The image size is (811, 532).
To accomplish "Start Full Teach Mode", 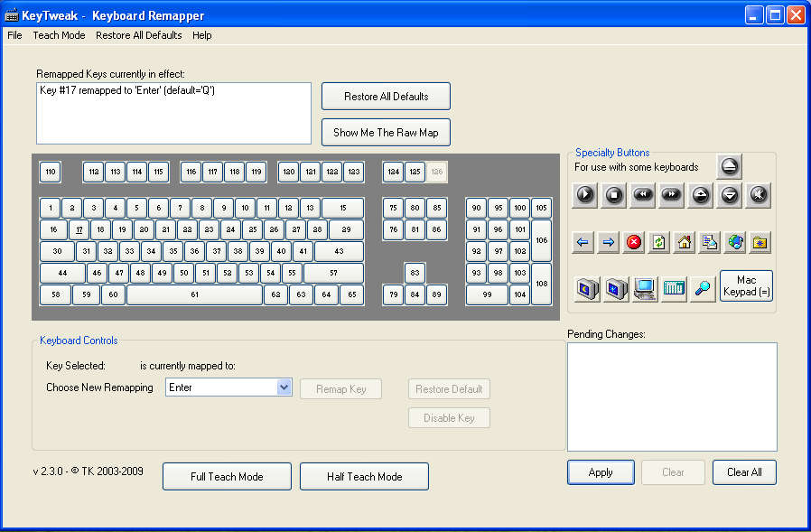I will click(x=227, y=477).
